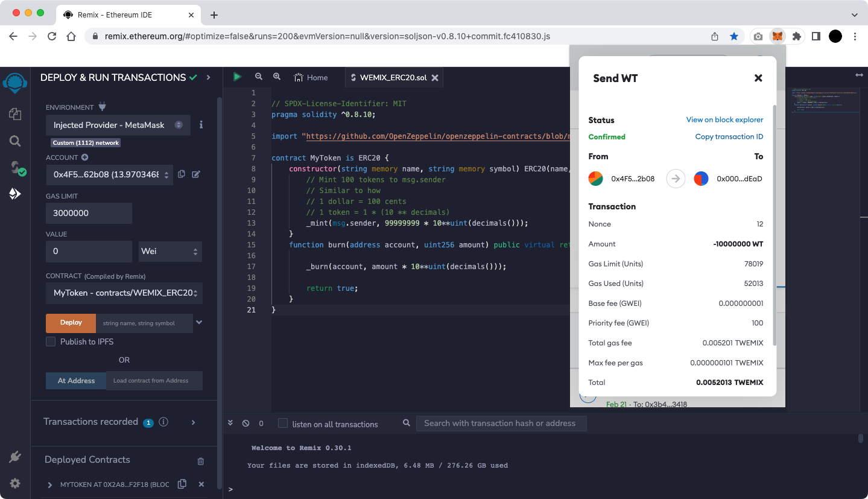Check listen on all transactions
This screenshot has width=868, height=499.
282,424
